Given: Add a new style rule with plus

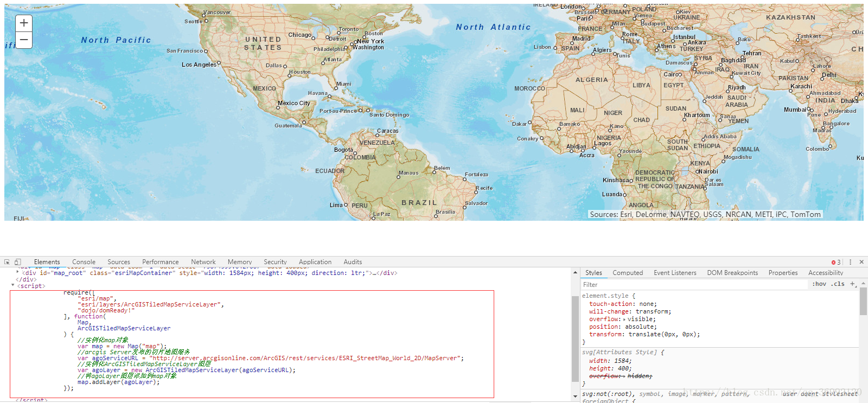Looking at the screenshot, I should 852,284.
